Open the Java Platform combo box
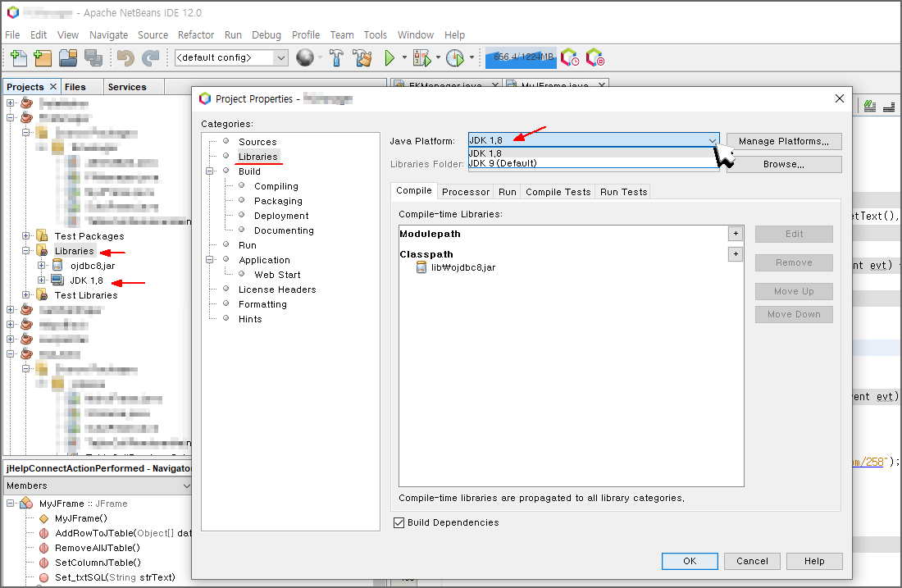The image size is (902, 588). coord(593,140)
